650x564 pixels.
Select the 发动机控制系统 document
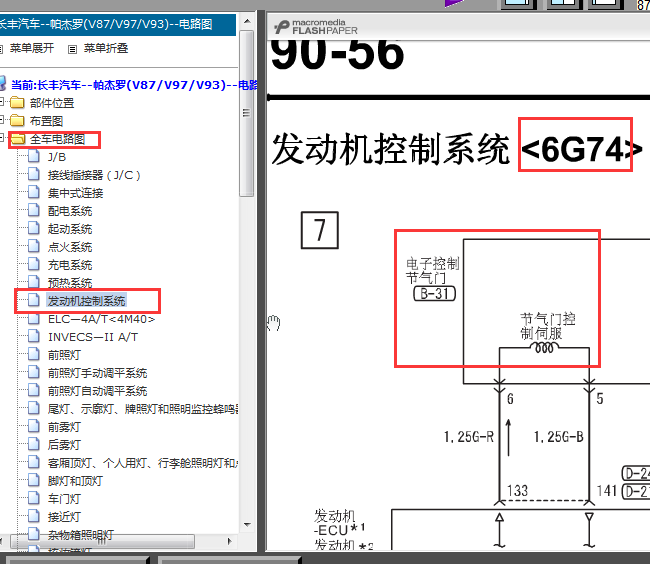pos(86,301)
